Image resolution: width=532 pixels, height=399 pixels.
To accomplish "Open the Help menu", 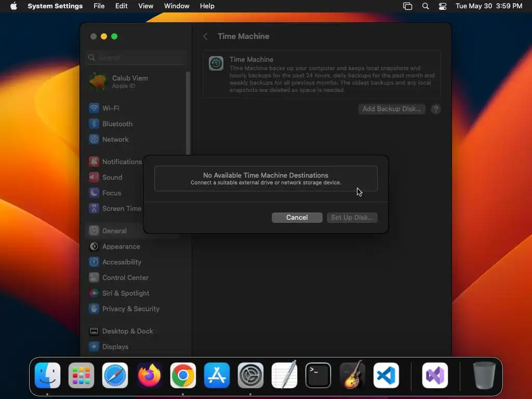I will 207,6.
